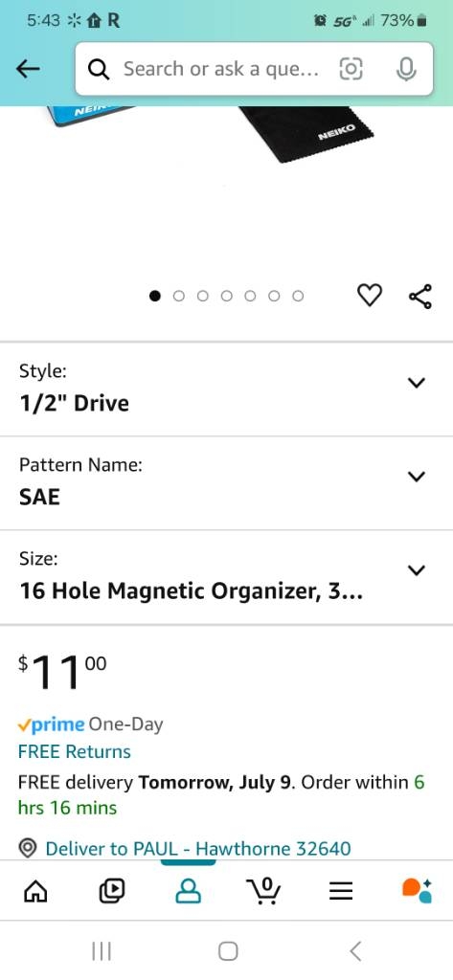Open the hamburger menu tab

(x=341, y=891)
